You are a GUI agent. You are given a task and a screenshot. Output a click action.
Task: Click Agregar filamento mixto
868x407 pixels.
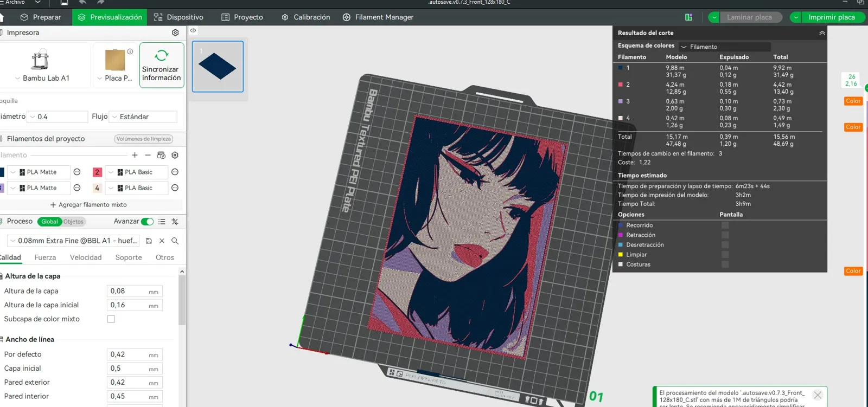pos(88,205)
